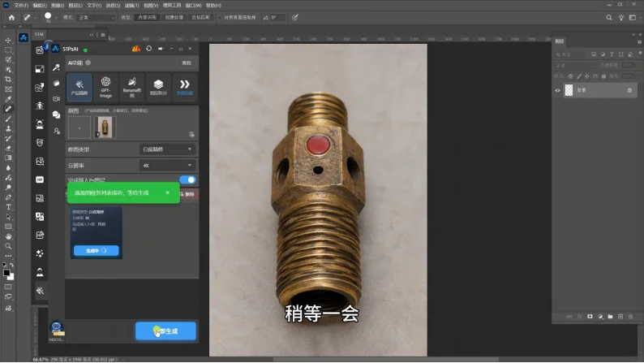This screenshot has width=644, height=363.
Task: Open the Image menu
Action: tap(58, 6)
